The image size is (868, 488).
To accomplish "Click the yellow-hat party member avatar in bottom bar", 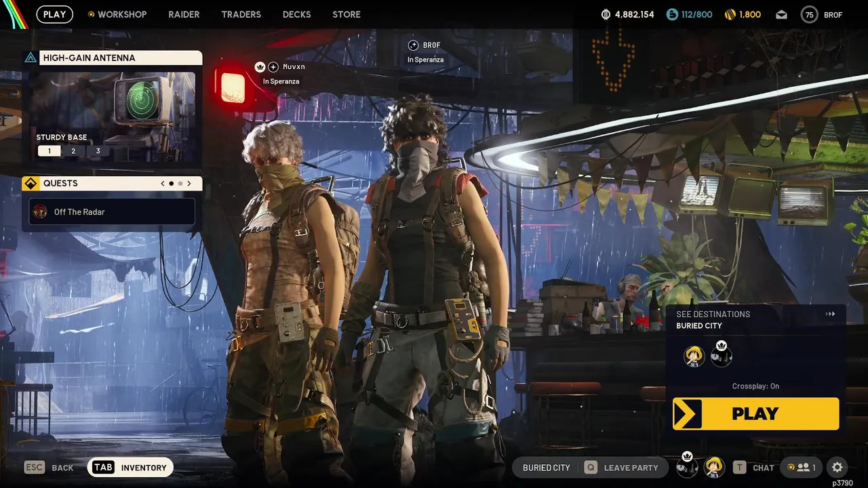I will [x=713, y=467].
